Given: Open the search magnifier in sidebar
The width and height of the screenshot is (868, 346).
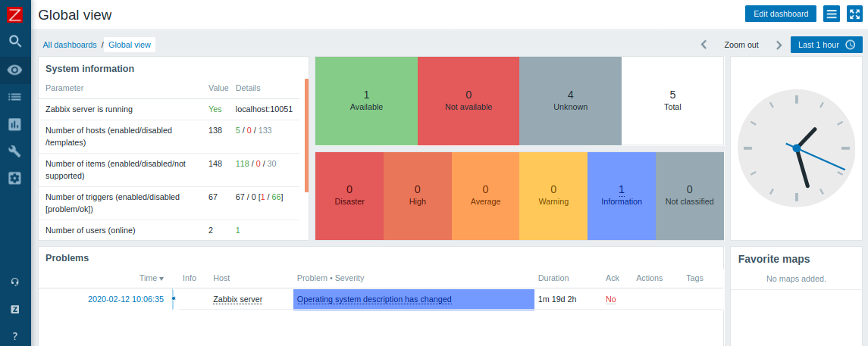Looking at the screenshot, I should [x=15, y=42].
